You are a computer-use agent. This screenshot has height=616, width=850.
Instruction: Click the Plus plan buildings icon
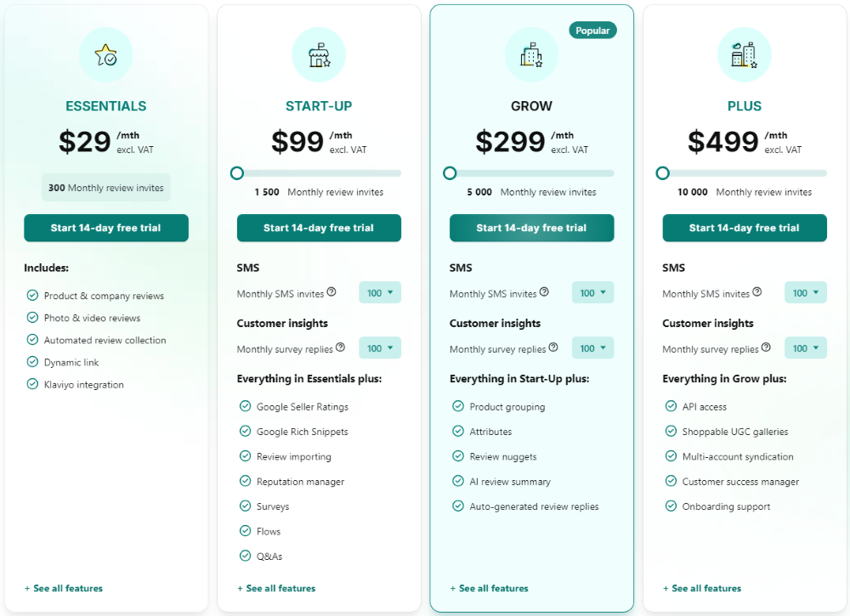tap(744, 55)
